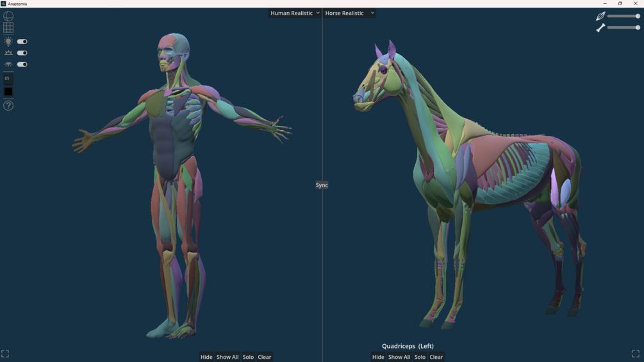Minimize the Anastomia window
Image resolution: width=644 pixels, height=362 pixels.
(604, 4)
